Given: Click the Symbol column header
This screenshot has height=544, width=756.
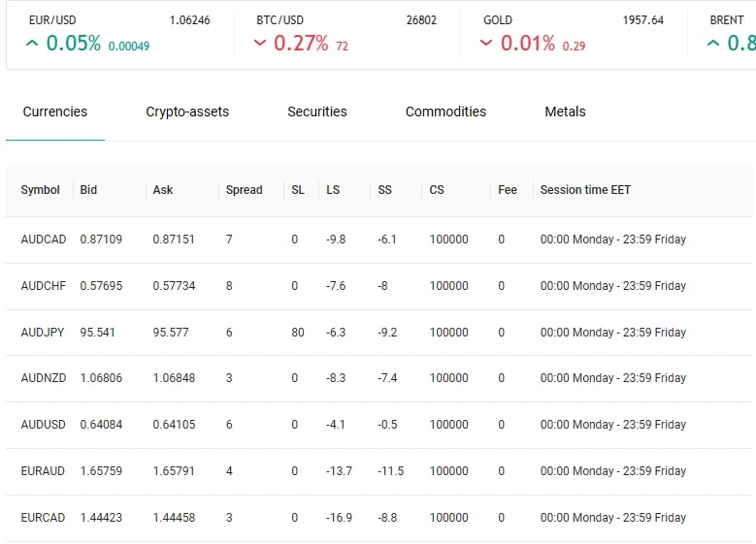Looking at the screenshot, I should 40,190.
